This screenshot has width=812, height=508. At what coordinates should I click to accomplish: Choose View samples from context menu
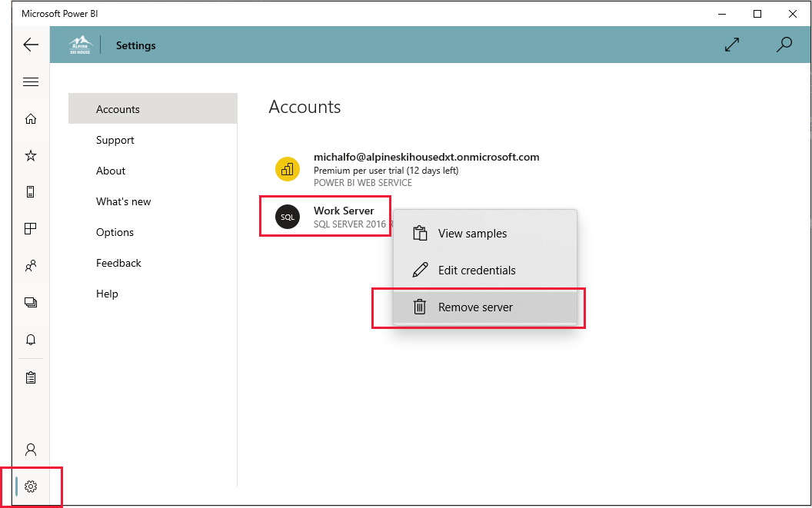[485, 234]
